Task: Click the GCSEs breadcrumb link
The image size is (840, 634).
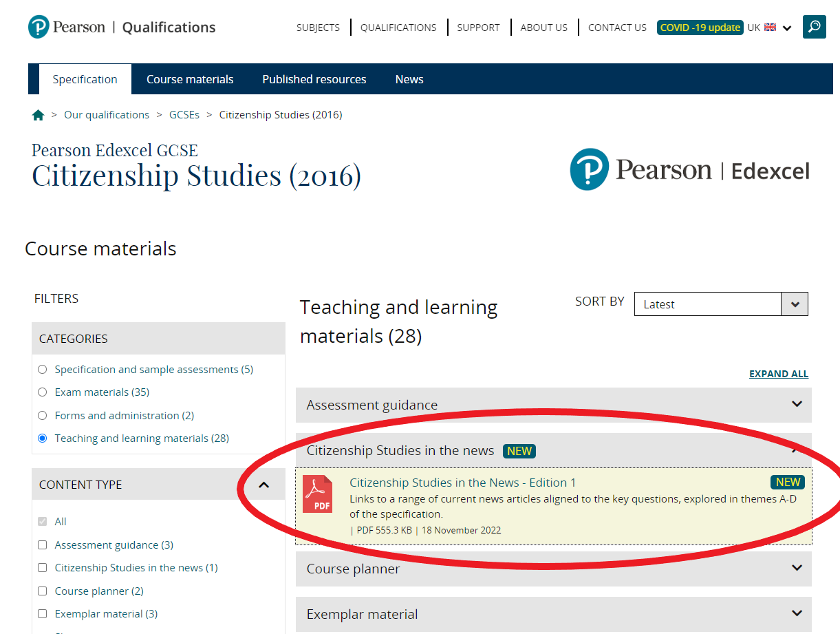Action: point(184,115)
